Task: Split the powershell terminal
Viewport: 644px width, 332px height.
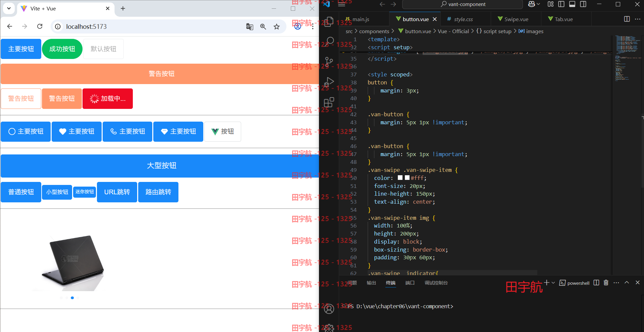Action: click(x=596, y=283)
